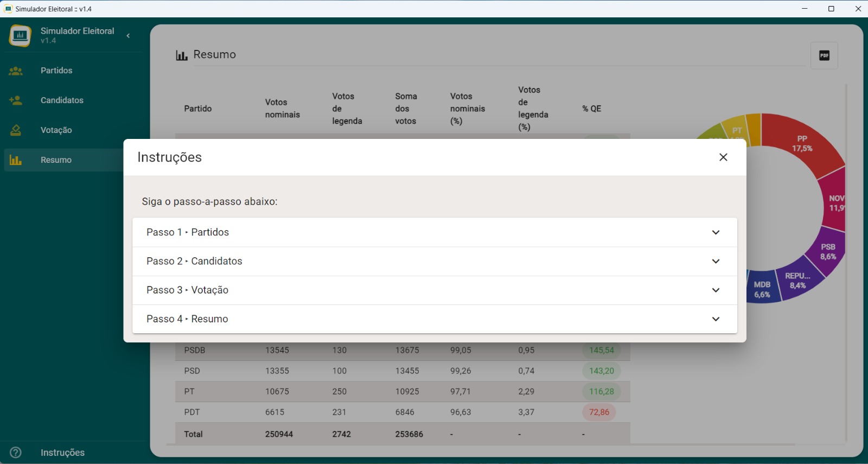Click the Candidatos add-person icon
This screenshot has height=464, width=868.
coord(16,100)
